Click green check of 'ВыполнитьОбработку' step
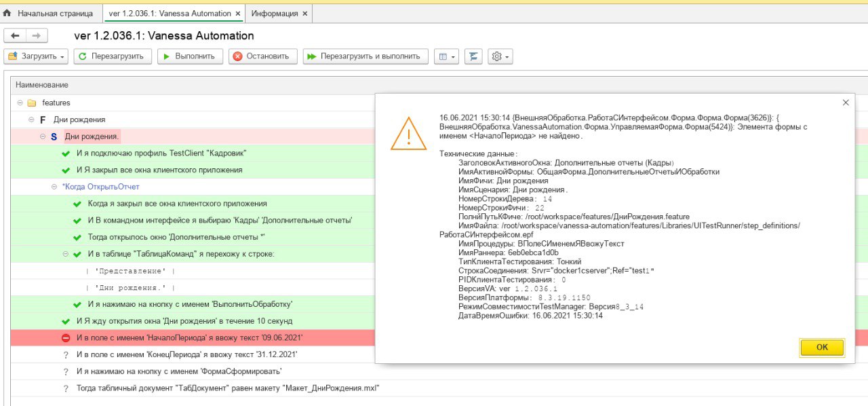 click(x=77, y=304)
